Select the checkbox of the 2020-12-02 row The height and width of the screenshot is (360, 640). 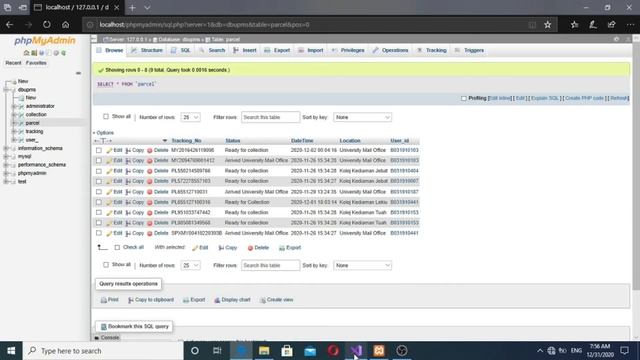[x=99, y=150]
